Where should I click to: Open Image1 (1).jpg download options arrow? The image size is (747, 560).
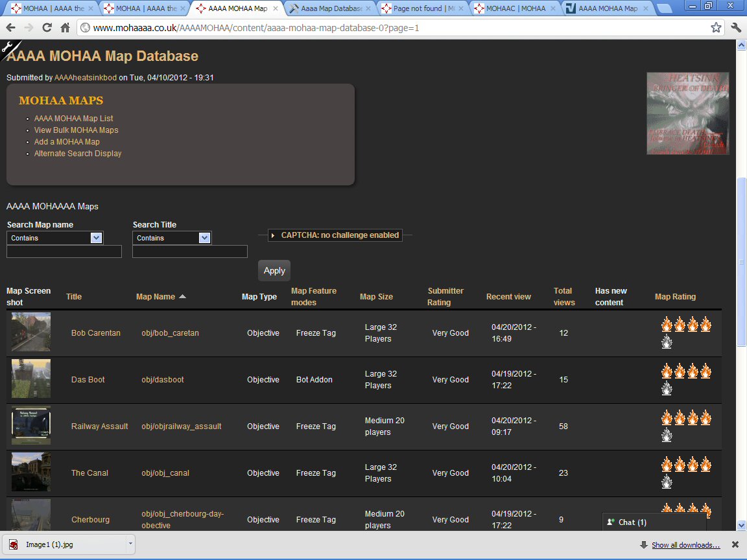(x=130, y=544)
